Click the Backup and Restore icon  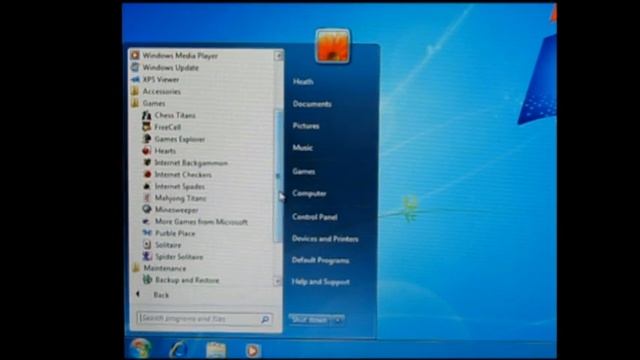pyautogui.click(x=147, y=280)
